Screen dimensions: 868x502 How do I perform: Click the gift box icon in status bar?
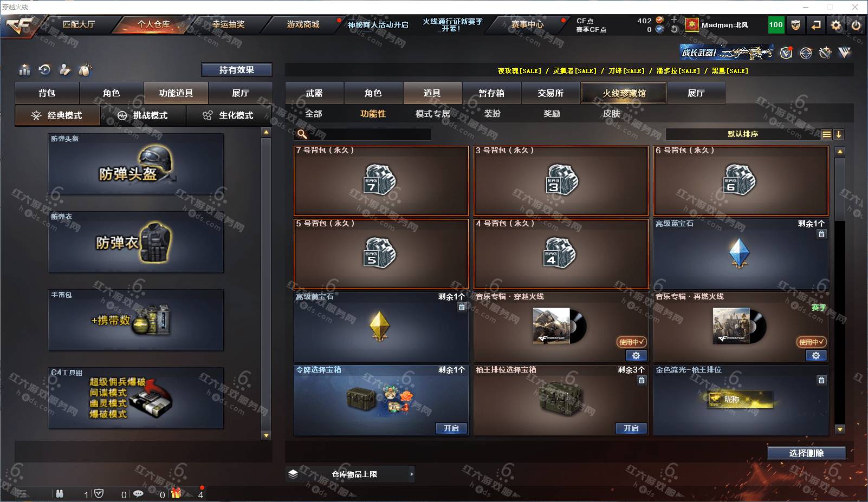tap(176, 493)
